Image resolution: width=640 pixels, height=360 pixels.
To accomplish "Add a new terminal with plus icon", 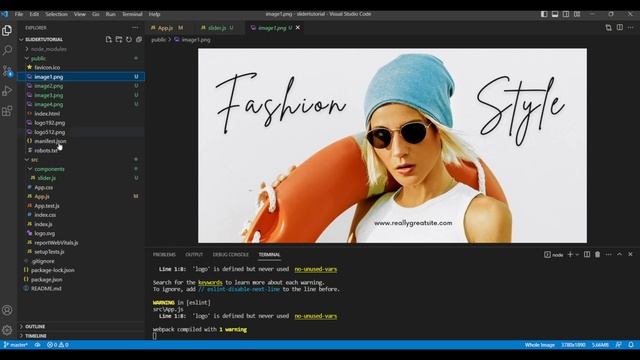I will coord(570,254).
